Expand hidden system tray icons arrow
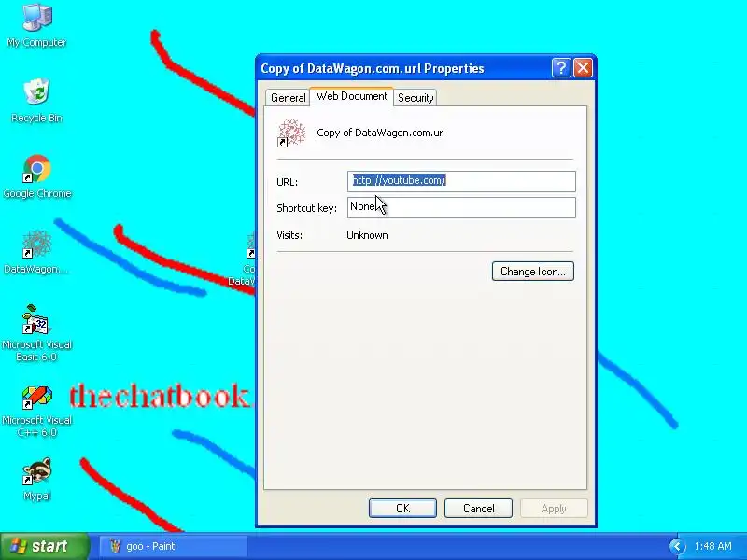This screenshot has width=747, height=560. point(677,546)
